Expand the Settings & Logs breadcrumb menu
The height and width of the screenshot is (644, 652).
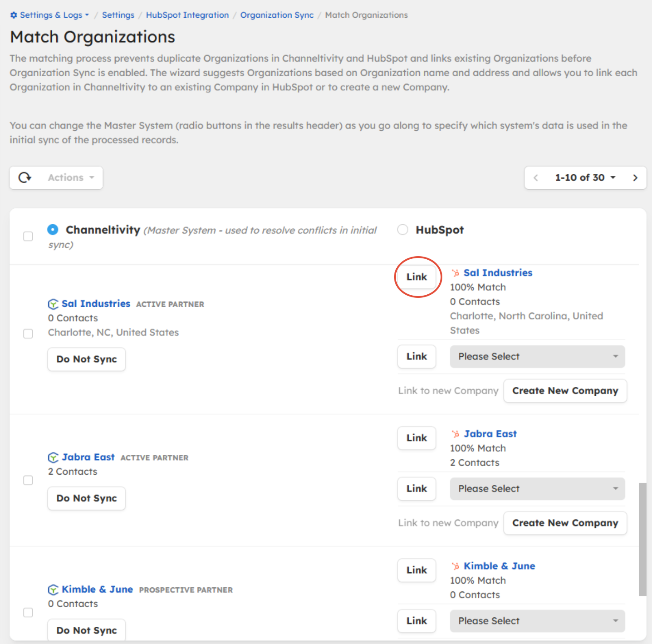click(50, 15)
